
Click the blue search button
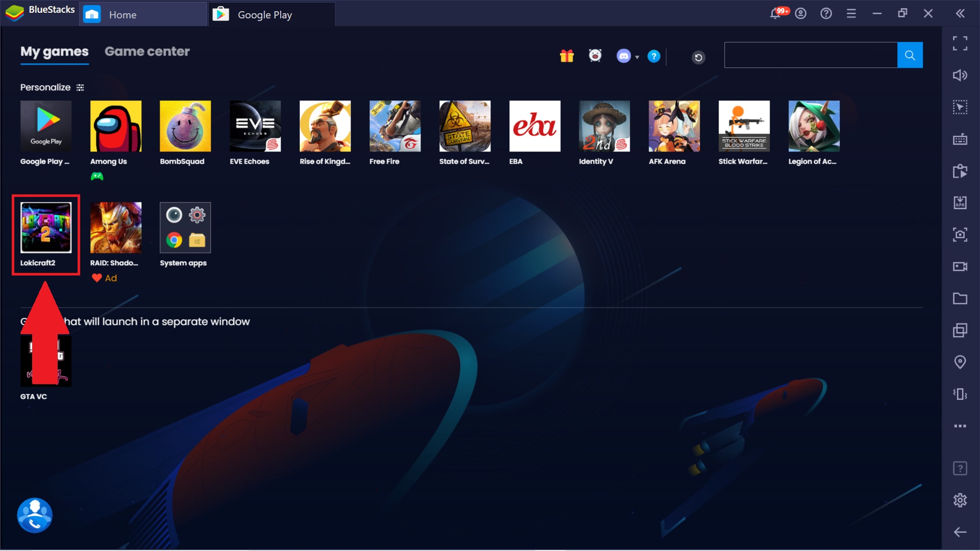(x=910, y=55)
